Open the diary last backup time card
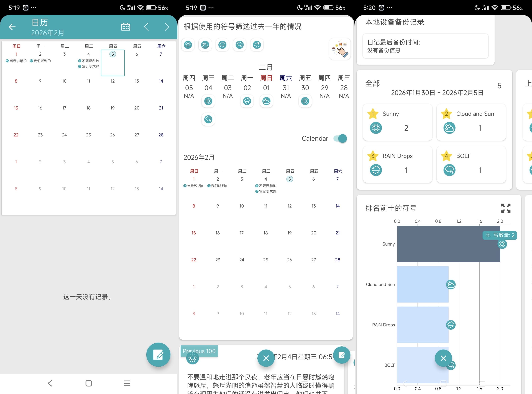Screen dimensions: 532x394 [x=425, y=46]
